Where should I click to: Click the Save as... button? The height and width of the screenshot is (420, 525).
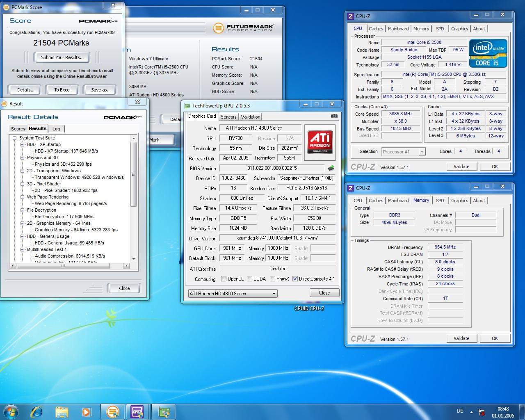click(x=101, y=90)
